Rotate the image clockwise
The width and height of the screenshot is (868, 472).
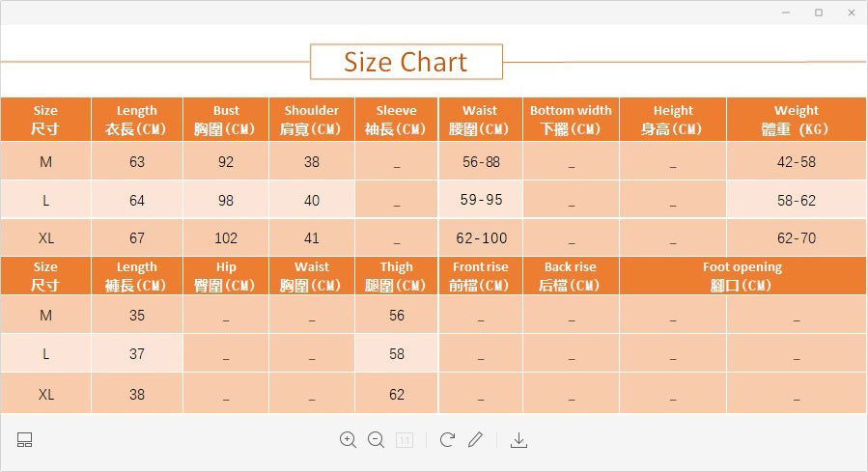(447, 440)
